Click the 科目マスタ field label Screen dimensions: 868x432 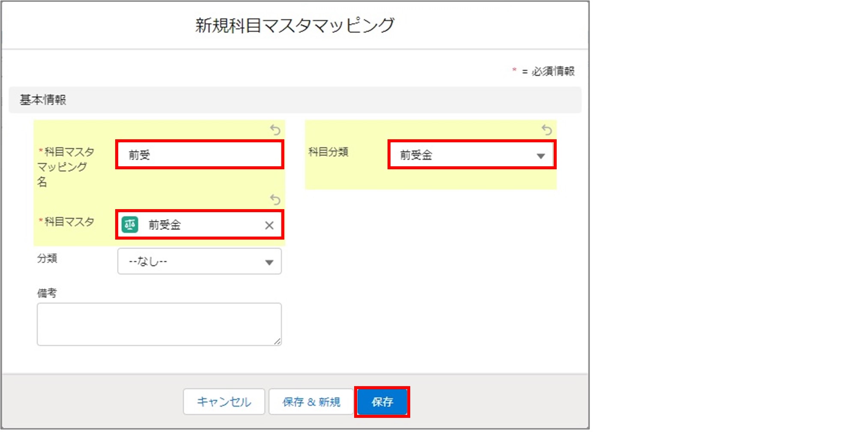coord(69,222)
